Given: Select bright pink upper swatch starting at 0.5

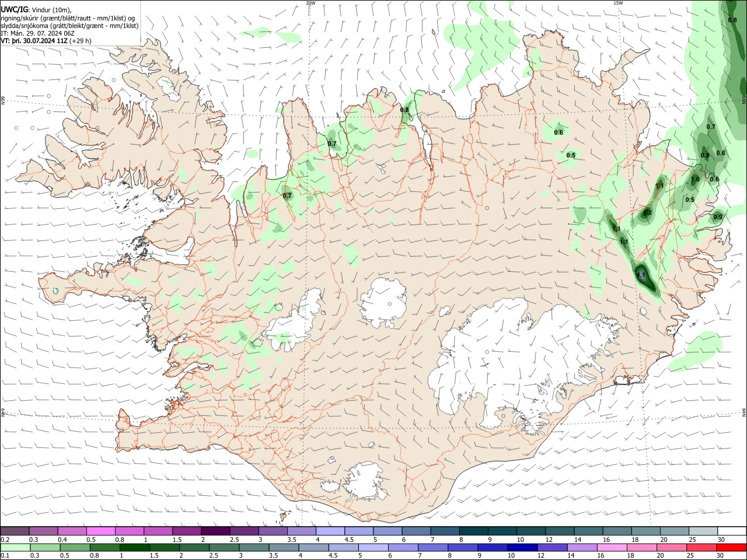Looking at the screenshot, I should coord(100,531).
